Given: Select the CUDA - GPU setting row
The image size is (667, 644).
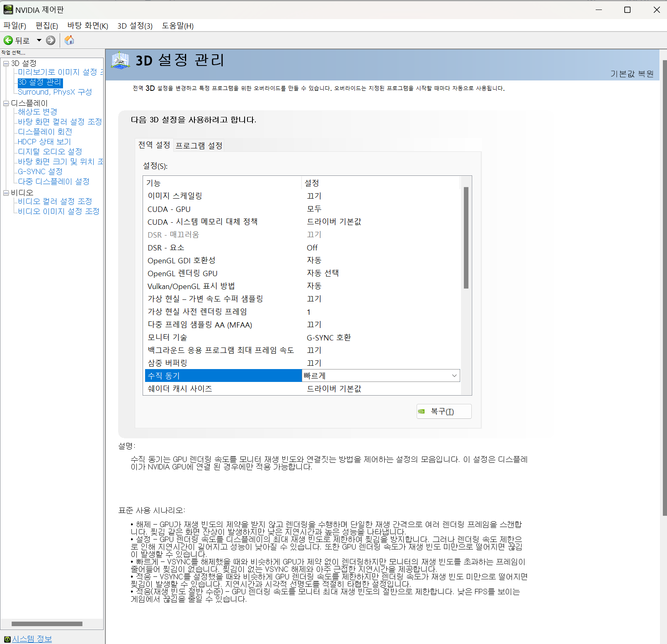Looking at the screenshot, I should tap(302, 209).
